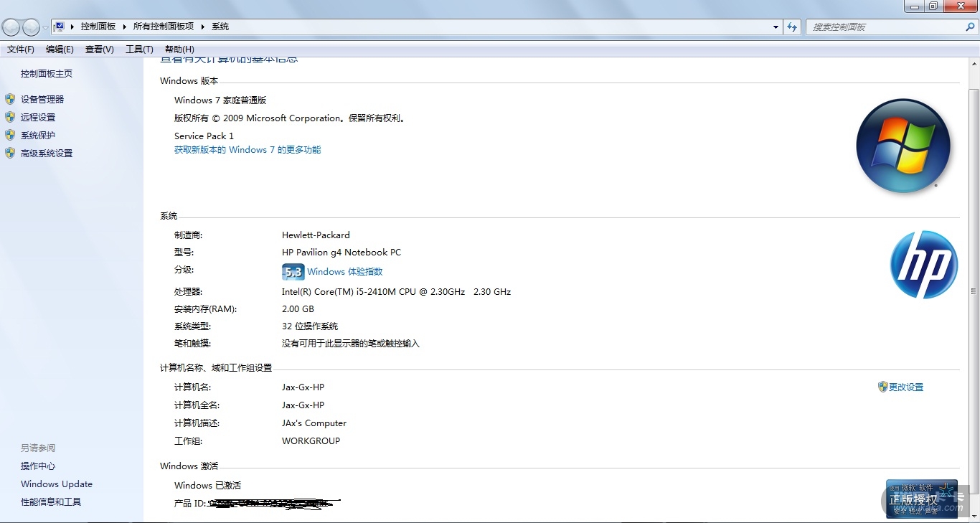Open the 文件(F) menu
Viewport: 980px width, 523px height.
pyautogui.click(x=21, y=50)
